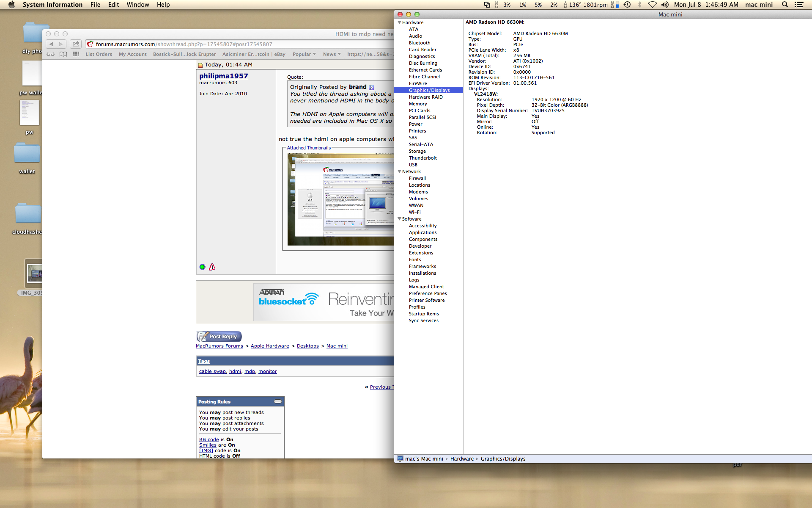Image resolution: width=812 pixels, height=508 pixels.
Task: Click Safari's Reading List glasses icon
Action: (x=50, y=54)
